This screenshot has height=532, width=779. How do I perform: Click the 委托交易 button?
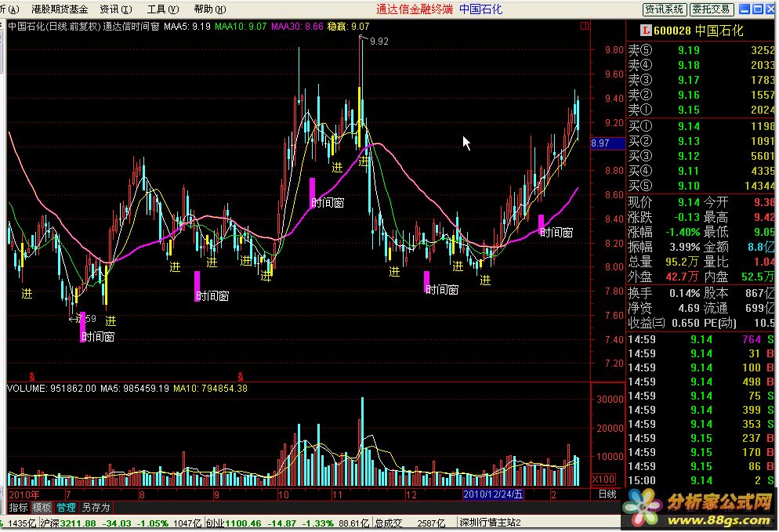pyautogui.click(x=711, y=9)
